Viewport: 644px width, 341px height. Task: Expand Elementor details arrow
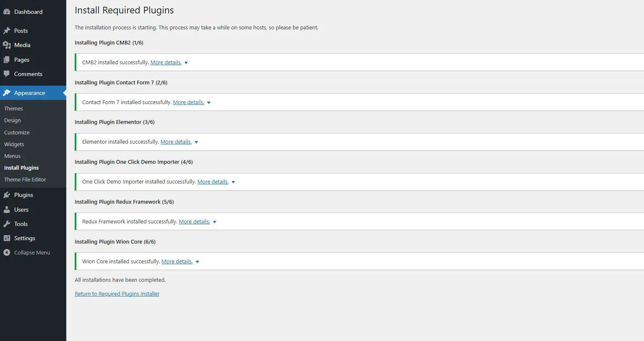click(196, 142)
